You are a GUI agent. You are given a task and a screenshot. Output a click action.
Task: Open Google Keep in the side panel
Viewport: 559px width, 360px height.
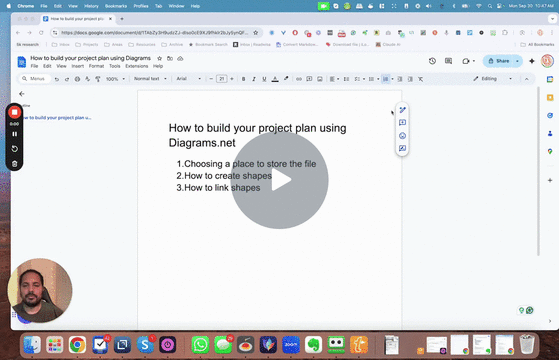(550, 97)
